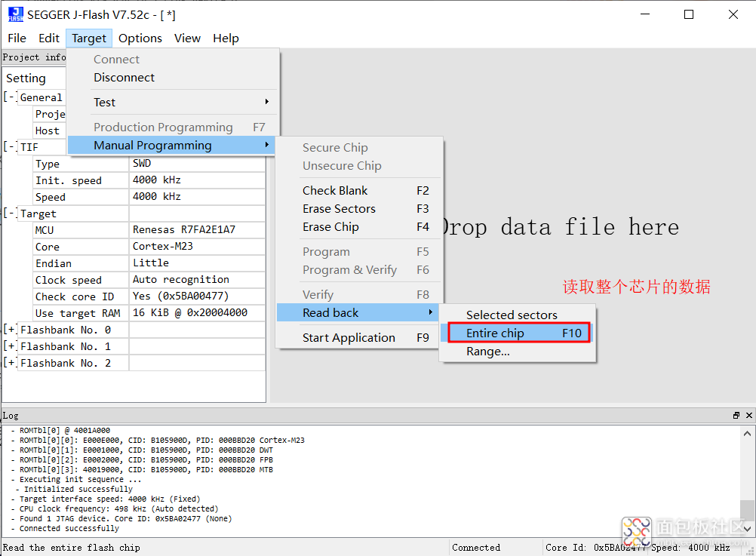Choose Check Blank menu item

tap(335, 191)
